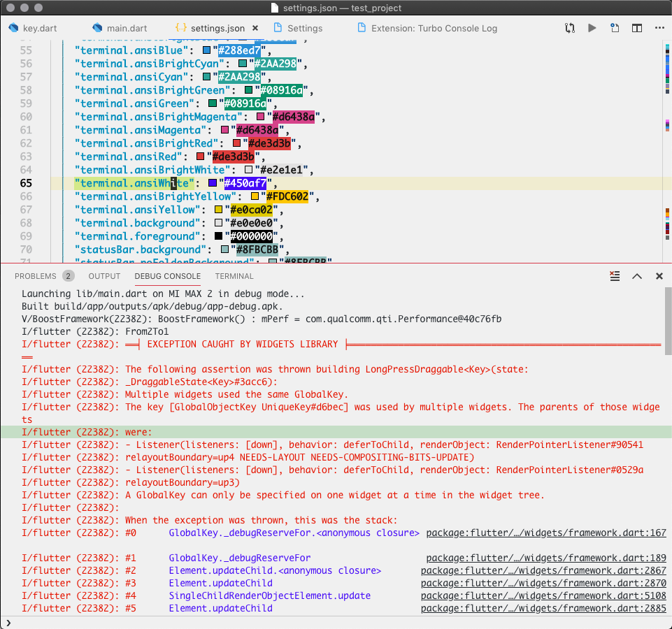Switch to the main.dart tab
The image size is (672, 629).
coord(119,28)
